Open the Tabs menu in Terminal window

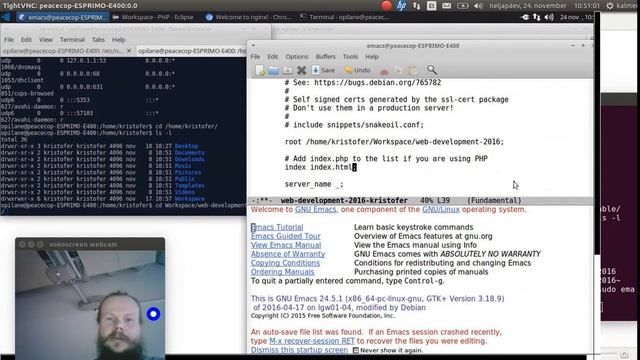coord(98,40)
